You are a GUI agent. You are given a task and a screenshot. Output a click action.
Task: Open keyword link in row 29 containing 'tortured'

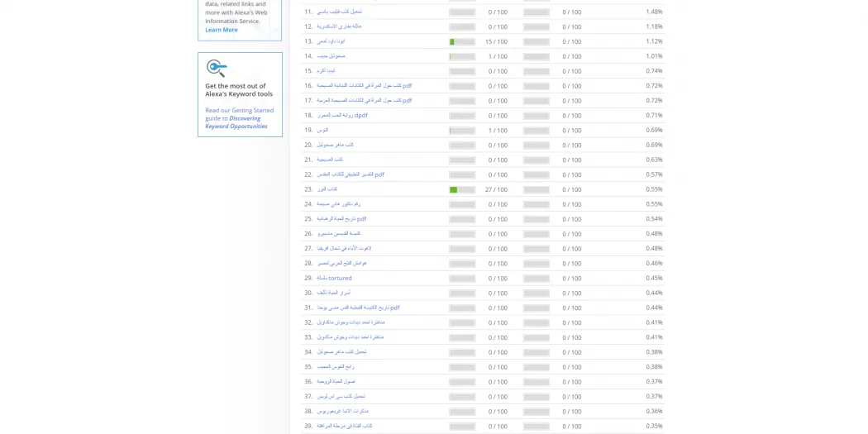point(334,279)
